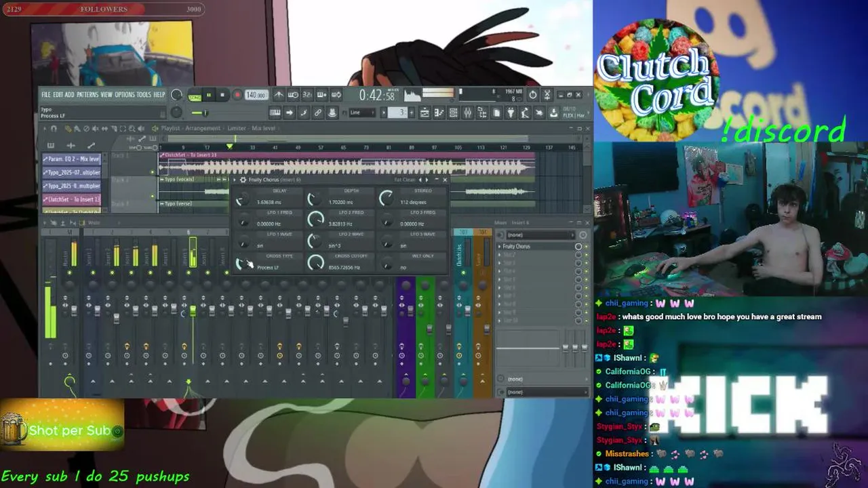Open the Mixer view icon
This screenshot has width=868, height=488.
pyautogui.click(x=467, y=113)
